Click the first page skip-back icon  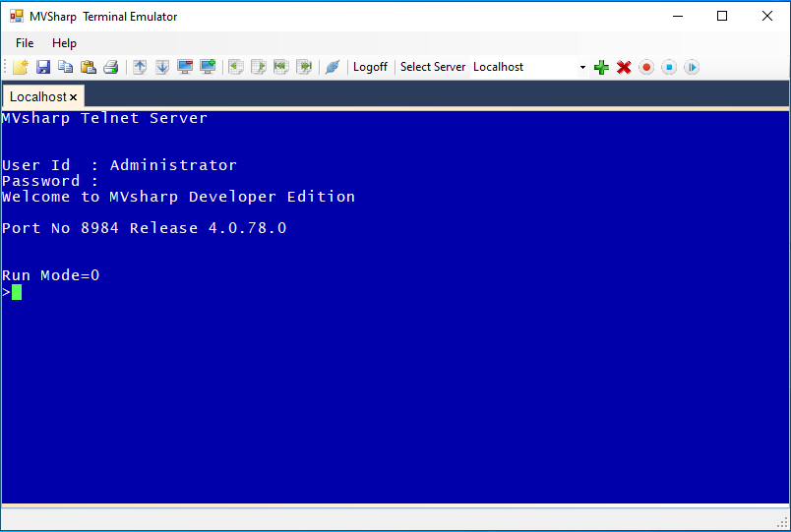[281, 67]
